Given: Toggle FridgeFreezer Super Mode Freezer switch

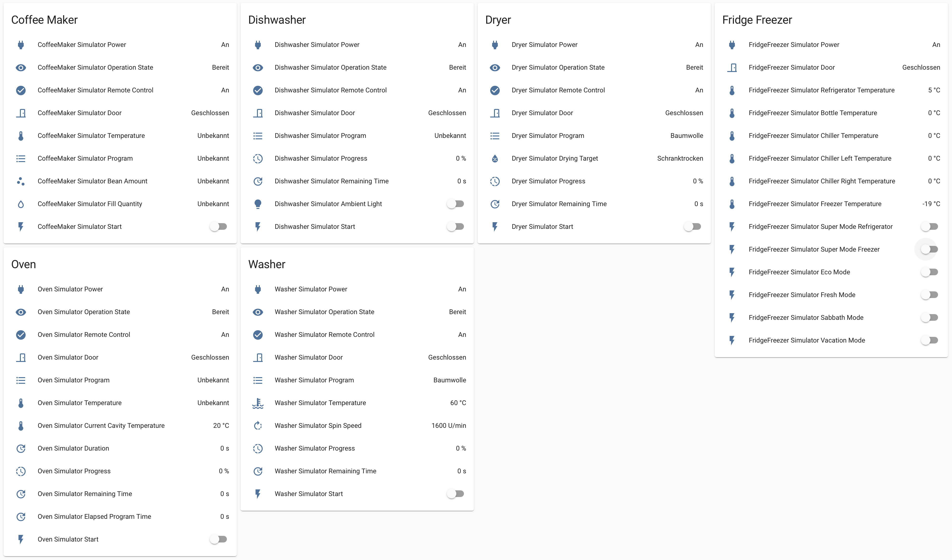Looking at the screenshot, I should pos(929,249).
